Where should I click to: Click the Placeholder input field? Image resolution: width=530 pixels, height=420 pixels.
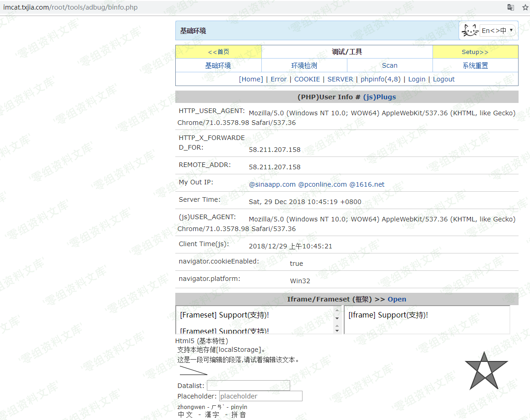(260, 396)
